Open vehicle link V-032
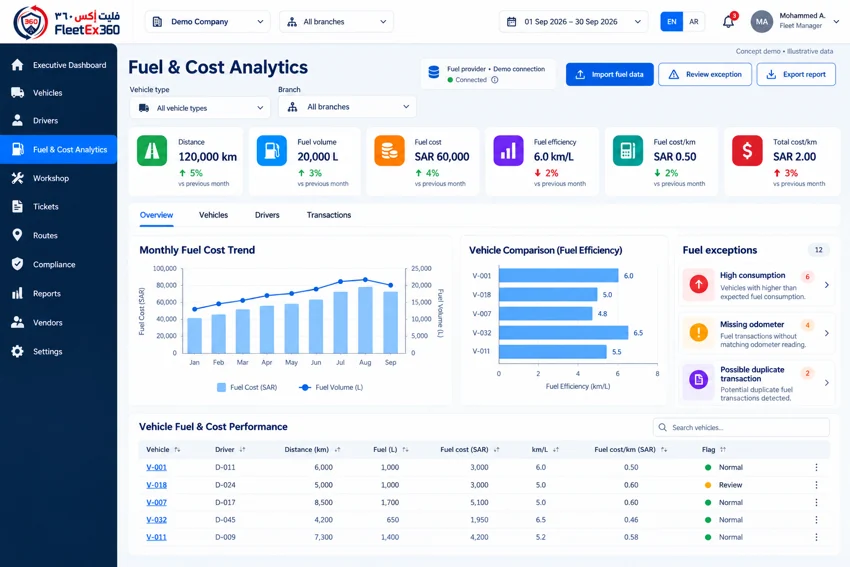Screen dimensions: 850x567 [x=157, y=520]
